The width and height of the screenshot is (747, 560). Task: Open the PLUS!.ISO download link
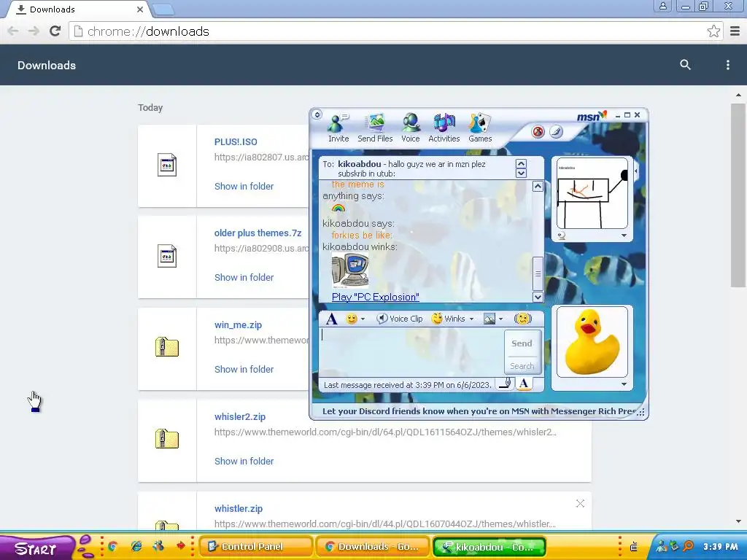236,141
